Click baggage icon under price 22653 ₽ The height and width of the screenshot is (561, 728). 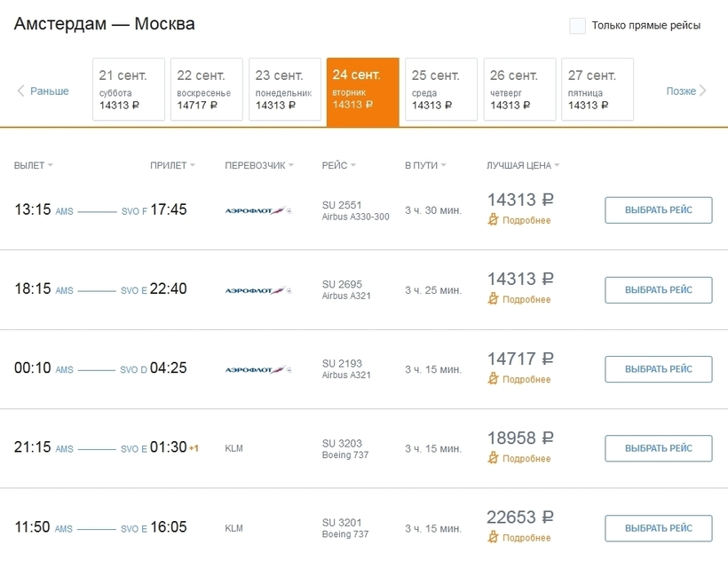494,537
